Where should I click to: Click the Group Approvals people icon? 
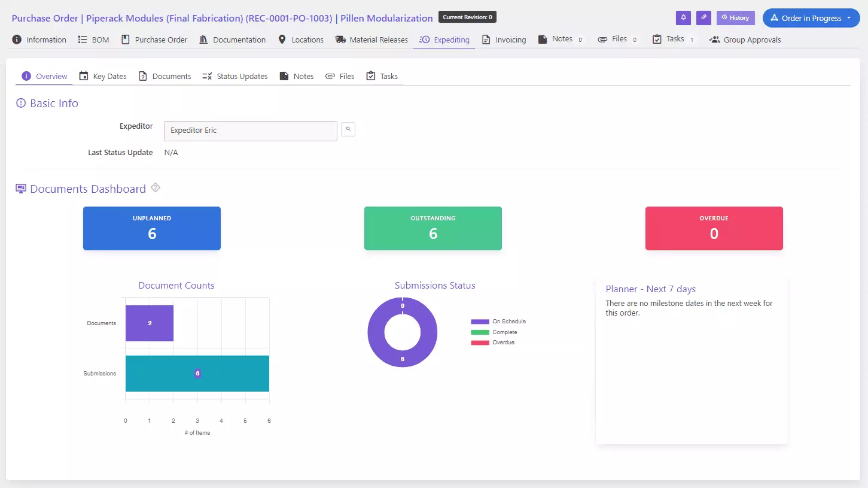(714, 40)
